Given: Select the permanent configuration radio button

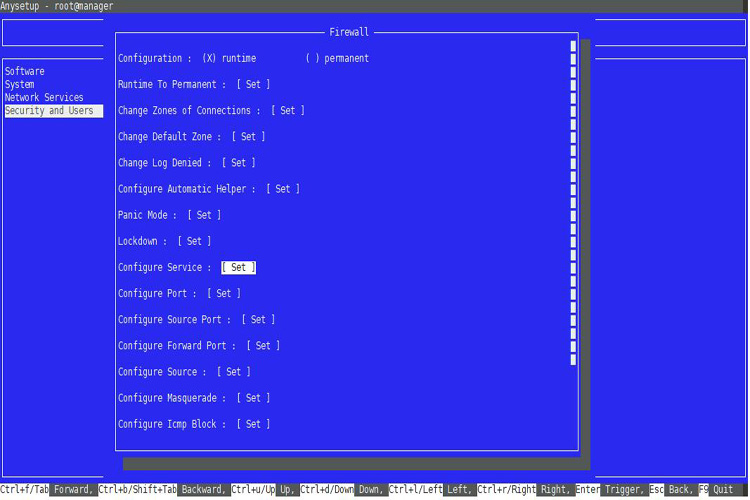Looking at the screenshot, I should click(312, 58).
